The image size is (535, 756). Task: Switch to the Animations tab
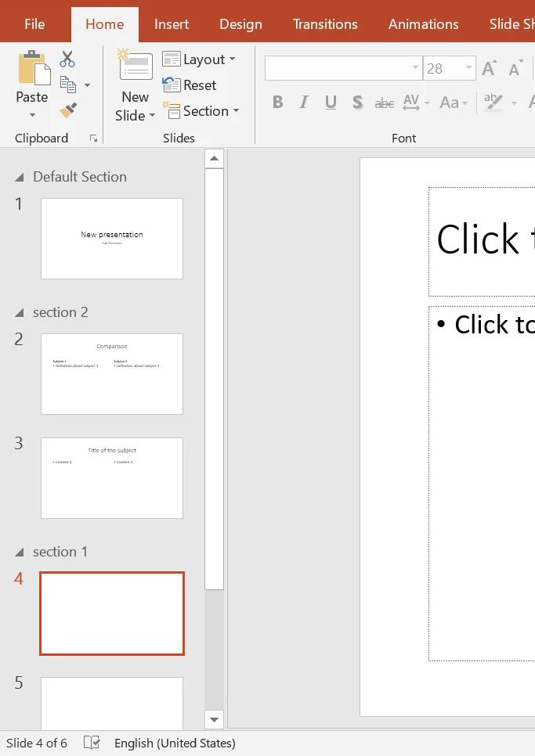pyautogui.click(x=424, y=24)
